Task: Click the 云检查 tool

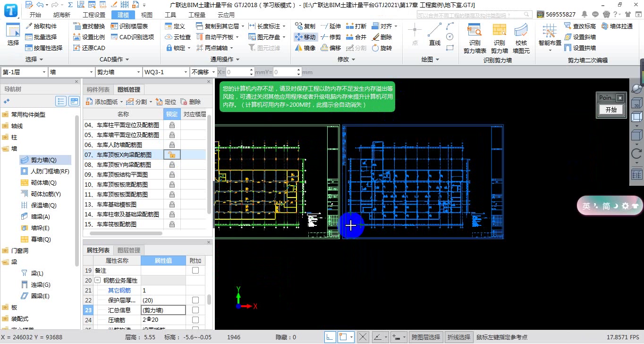Action: point(178,37)
